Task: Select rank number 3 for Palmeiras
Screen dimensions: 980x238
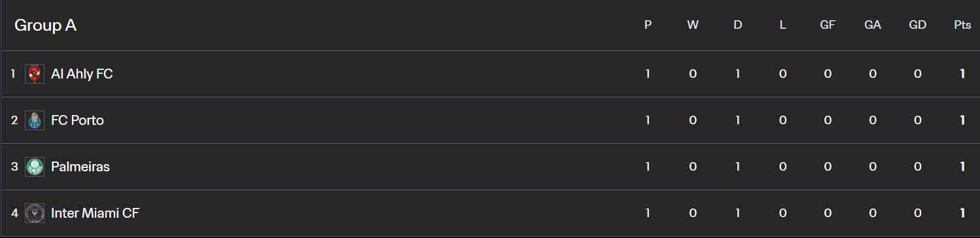Action: (x=14, y=167)
